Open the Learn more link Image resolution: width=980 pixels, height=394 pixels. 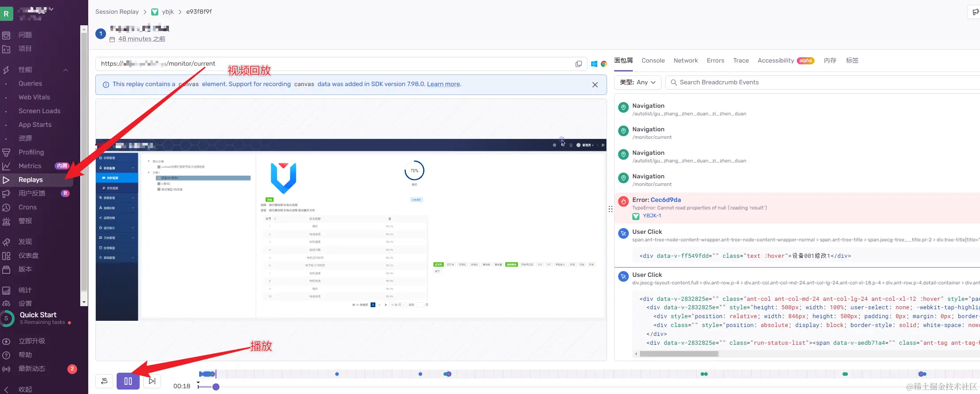443,84
